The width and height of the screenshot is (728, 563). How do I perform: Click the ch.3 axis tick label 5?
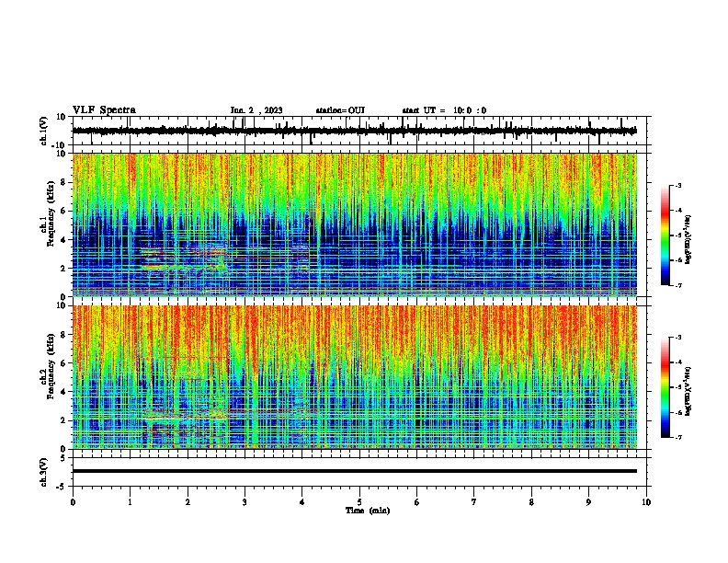coord(63,458)
